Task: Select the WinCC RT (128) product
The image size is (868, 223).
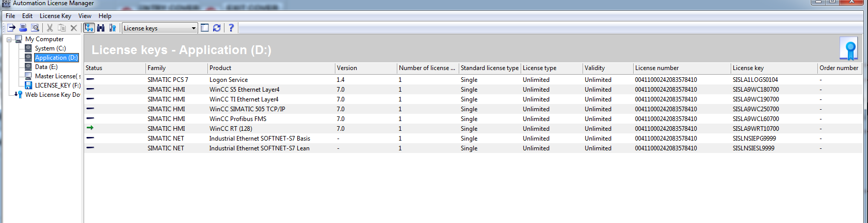Action: (231, 128)
